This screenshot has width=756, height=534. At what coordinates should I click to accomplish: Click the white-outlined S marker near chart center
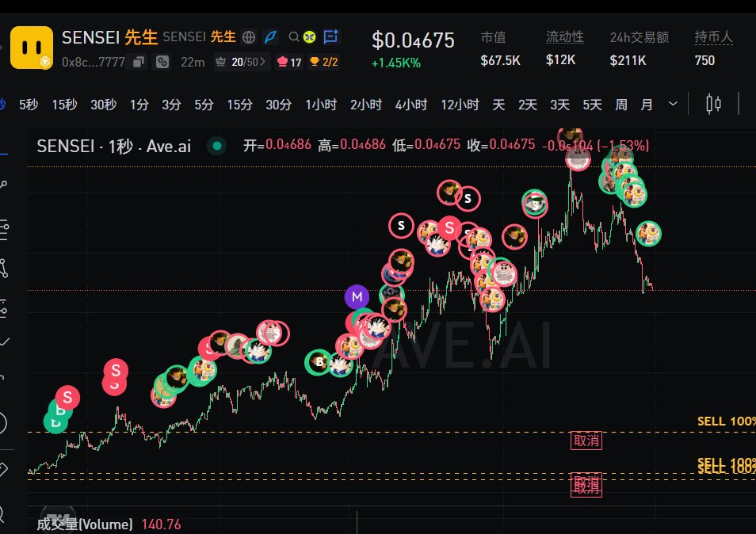pyautogui.click(x=401, y=226)
